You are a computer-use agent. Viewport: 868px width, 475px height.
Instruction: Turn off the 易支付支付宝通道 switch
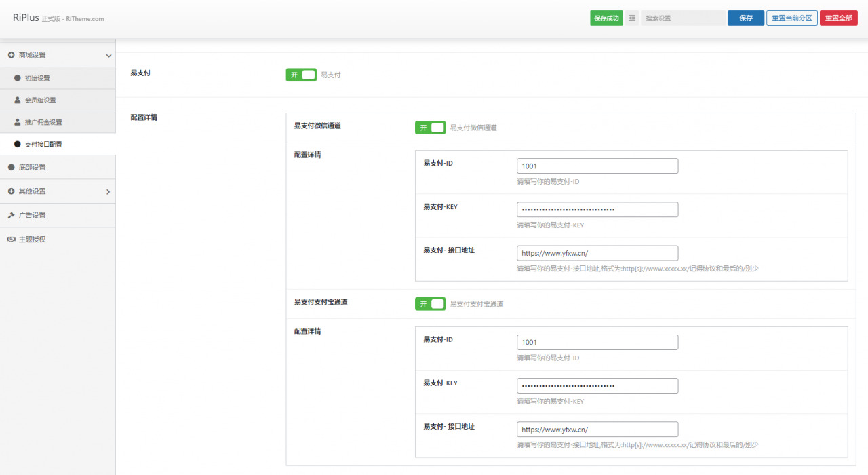[x=430, y=303]
